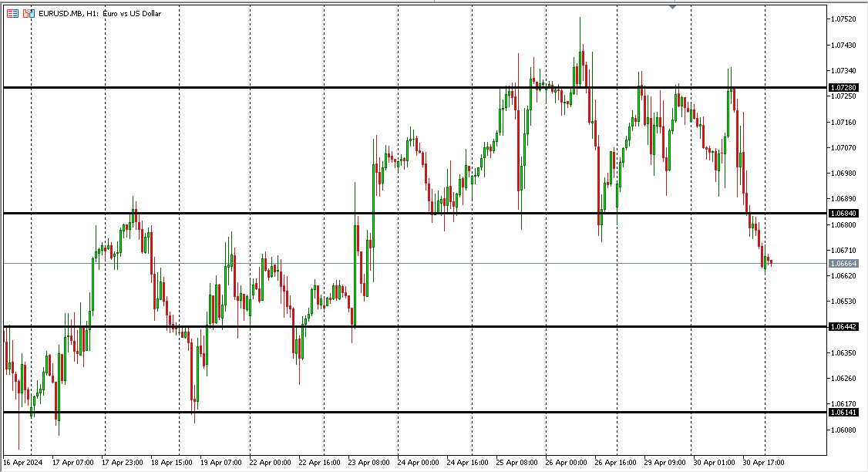
Task: Click the 1.07430 value on price scale
Action: coord(843,45)
